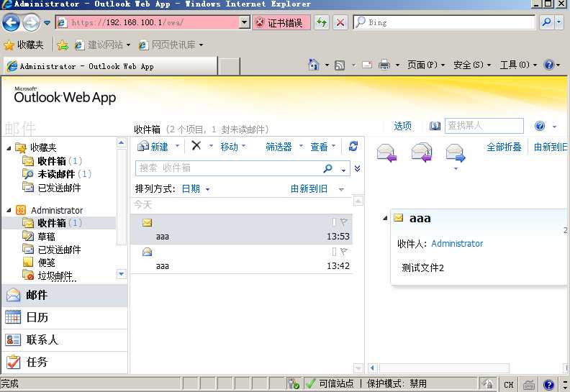Open the Safety (安全) menu
Image resolution: width=570 pixels, height=392 pixels.
pos(472,65)
